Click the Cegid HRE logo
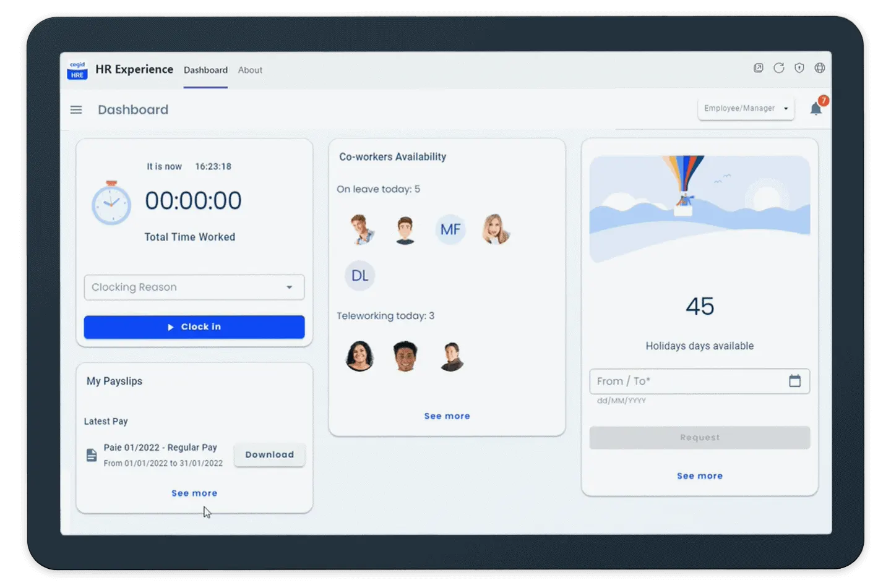This screenshot has height=588, width=891. click(77, 70)
